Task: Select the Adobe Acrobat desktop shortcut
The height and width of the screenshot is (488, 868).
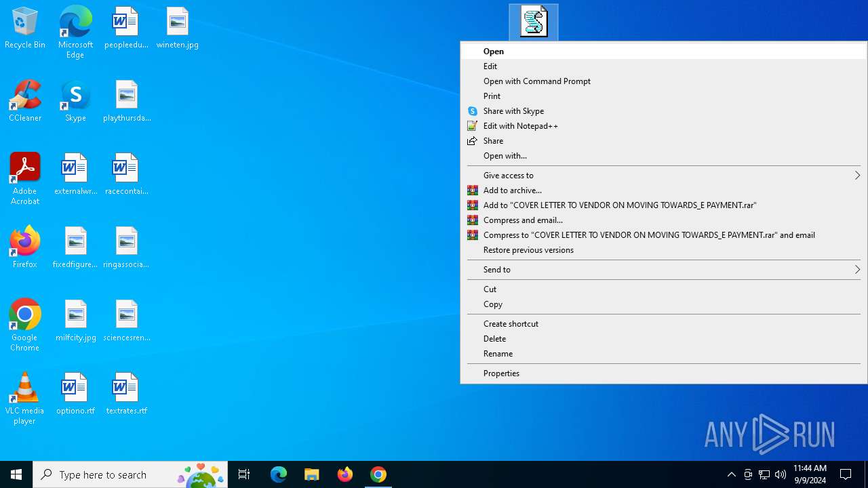Action: (x=25, y=179)
